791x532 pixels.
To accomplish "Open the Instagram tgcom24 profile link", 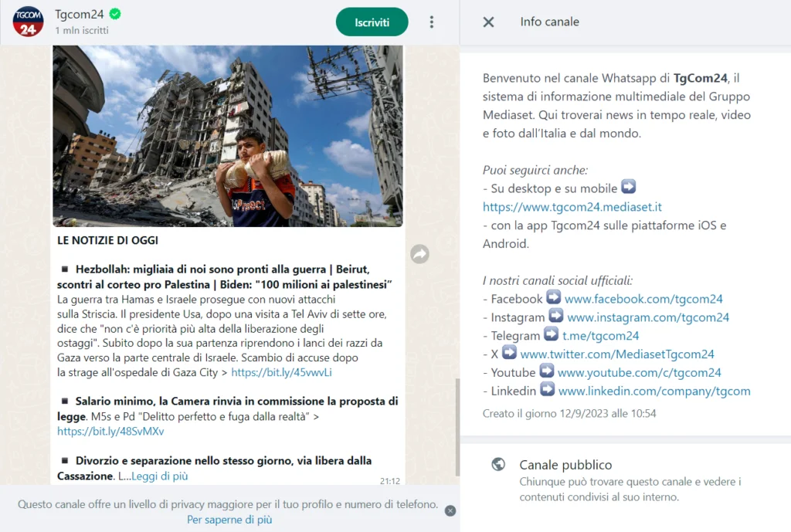I will [648, 317].
